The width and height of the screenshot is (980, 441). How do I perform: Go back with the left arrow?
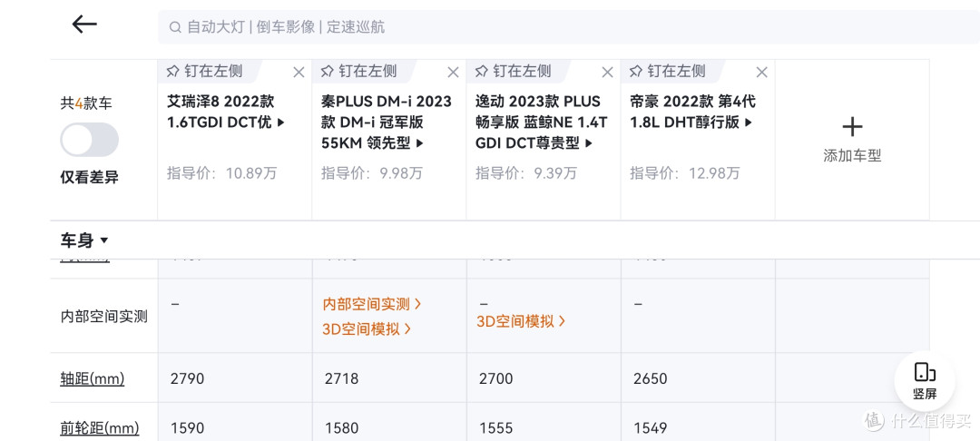pyautogui.click(x=84, y=24)
